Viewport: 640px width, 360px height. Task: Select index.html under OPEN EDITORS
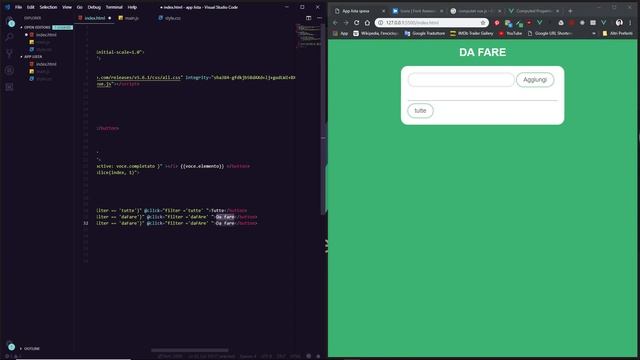pyautogui.click(x=46, y=35)
